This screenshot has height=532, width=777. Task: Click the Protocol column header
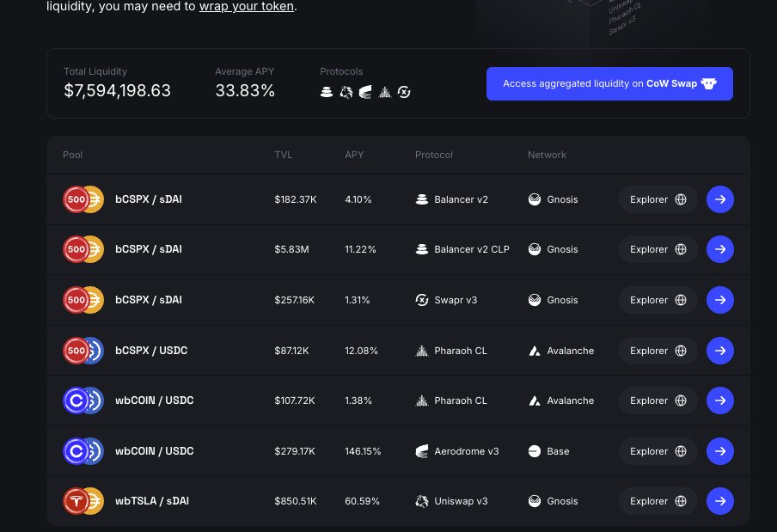433,155
